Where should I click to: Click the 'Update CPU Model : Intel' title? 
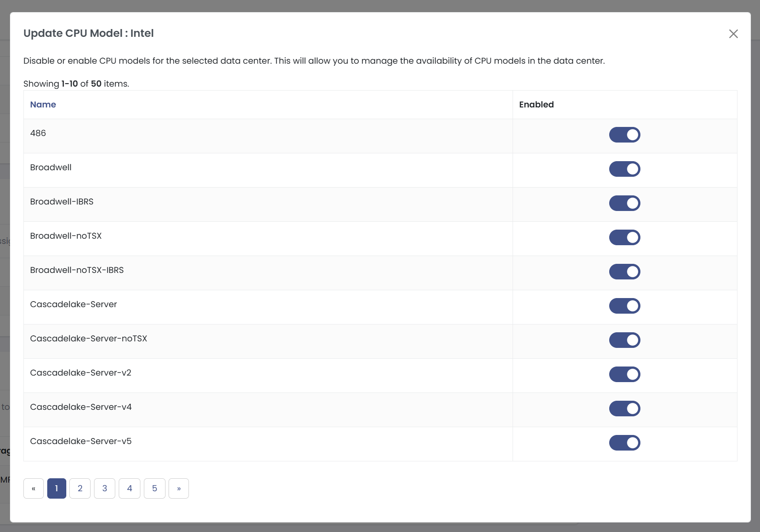[88, 33]
